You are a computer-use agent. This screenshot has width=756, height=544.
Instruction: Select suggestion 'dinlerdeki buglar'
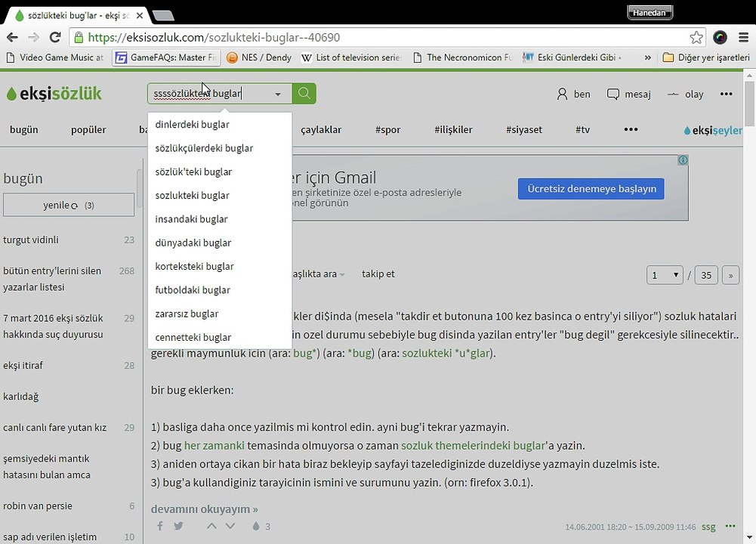(220, 125)
